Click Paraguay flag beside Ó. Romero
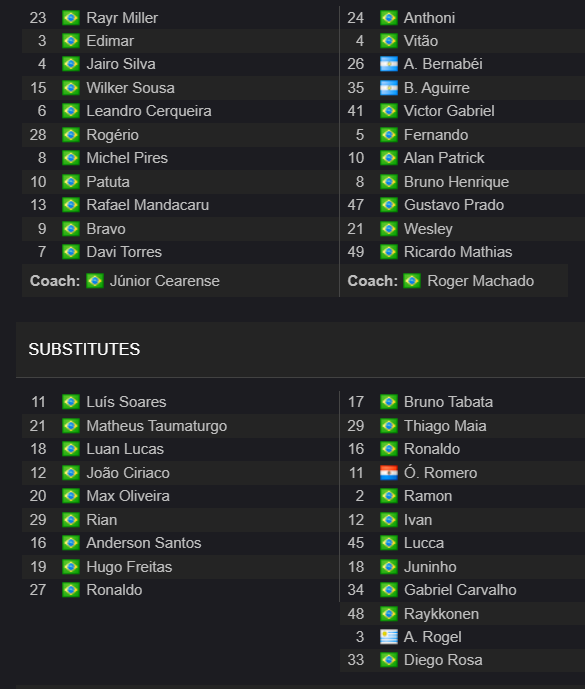585x689 pixels. click(389, 473)
